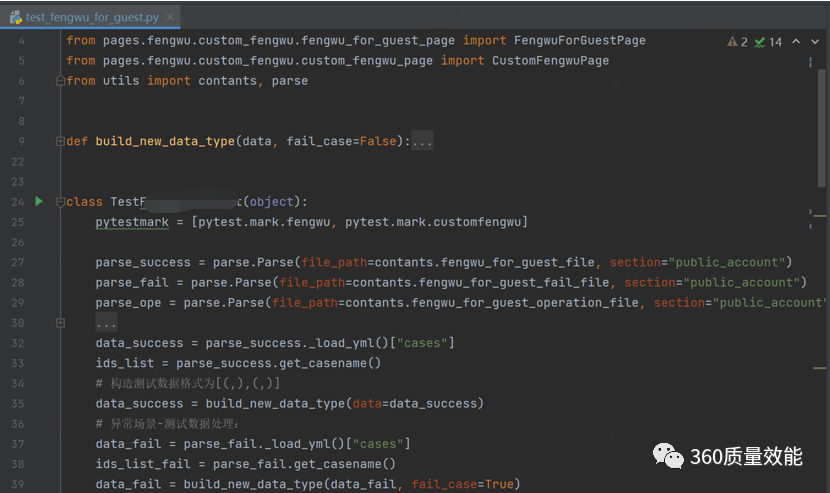This screenshot has height=493, width=830.
Task: Click line number 32 in gutter
Action: 17,343
